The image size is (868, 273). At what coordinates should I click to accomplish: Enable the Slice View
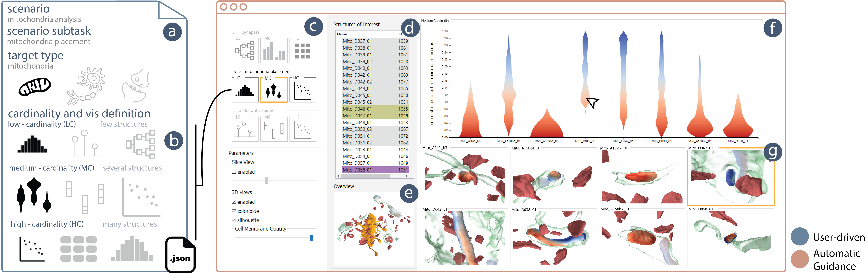click(233, 172)
